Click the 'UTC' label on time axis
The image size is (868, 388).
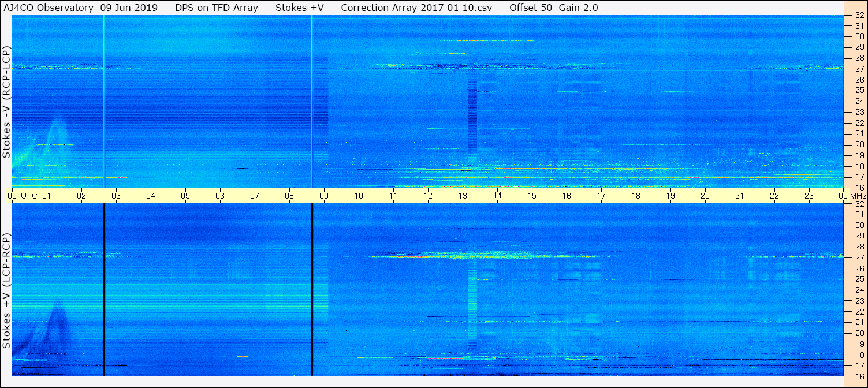click(x=29, y=196)
